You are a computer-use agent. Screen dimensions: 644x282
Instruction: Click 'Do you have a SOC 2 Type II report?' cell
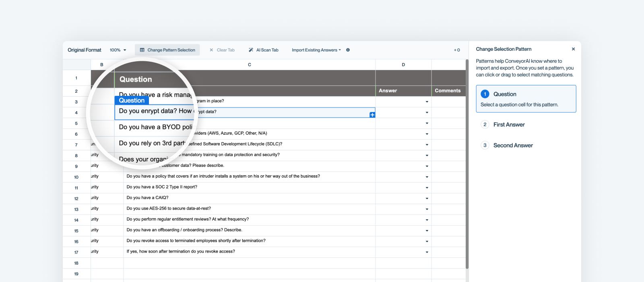(250, 187)
